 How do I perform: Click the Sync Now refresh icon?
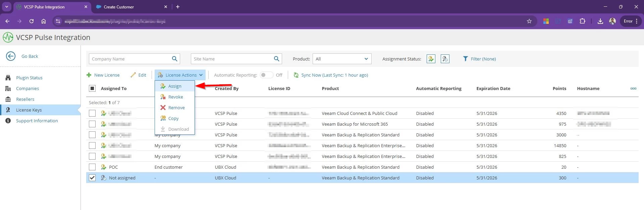(x=296, y=75)
